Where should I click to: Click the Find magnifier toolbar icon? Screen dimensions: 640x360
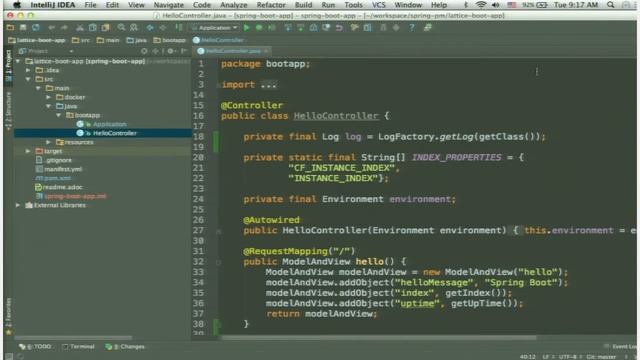(x=121, y=28)
